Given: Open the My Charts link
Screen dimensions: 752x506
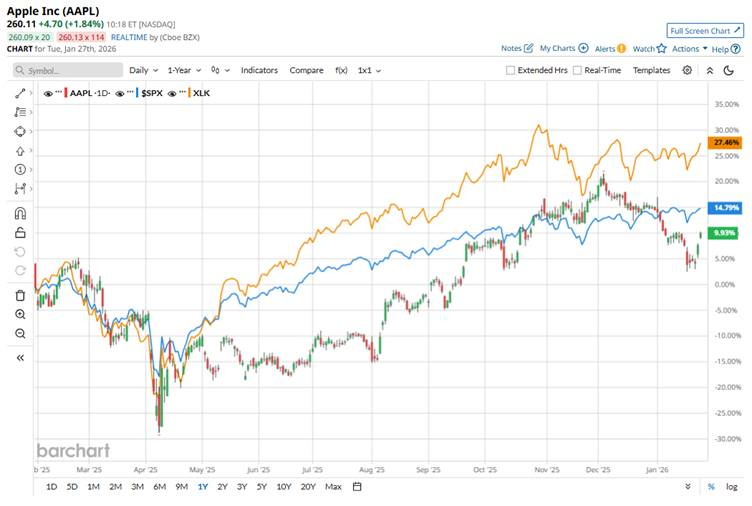Looking at the screenshot, I should click(x=563, y=48).
